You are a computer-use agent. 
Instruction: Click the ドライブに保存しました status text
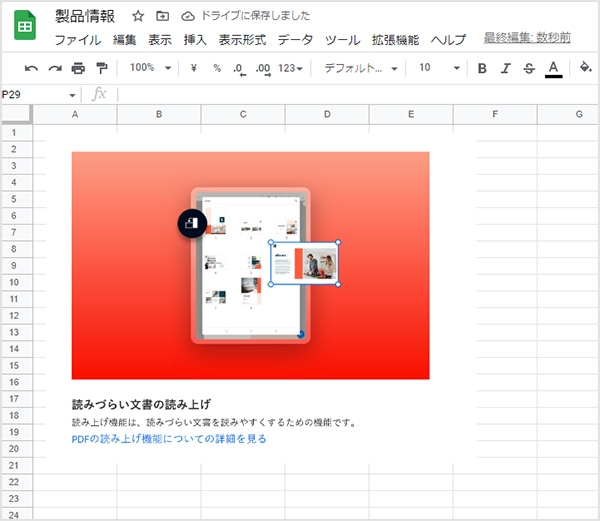point(255,16)
